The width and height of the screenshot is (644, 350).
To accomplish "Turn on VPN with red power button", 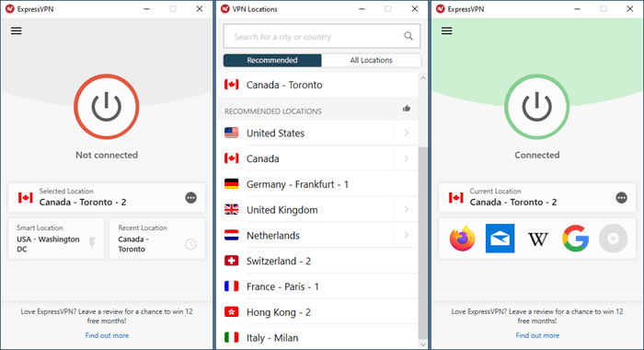I will (107, 107).
